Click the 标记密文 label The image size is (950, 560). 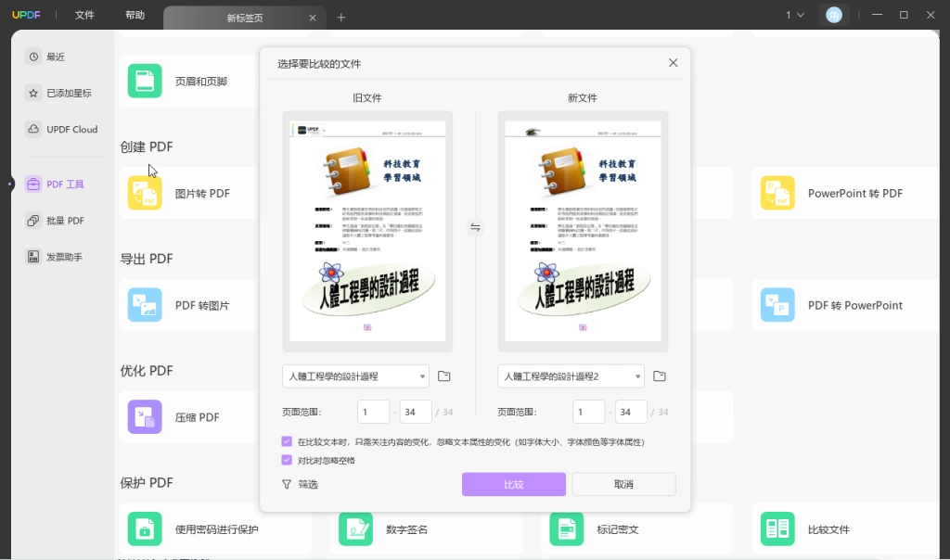pyautogui.click(x=617, y=529)
